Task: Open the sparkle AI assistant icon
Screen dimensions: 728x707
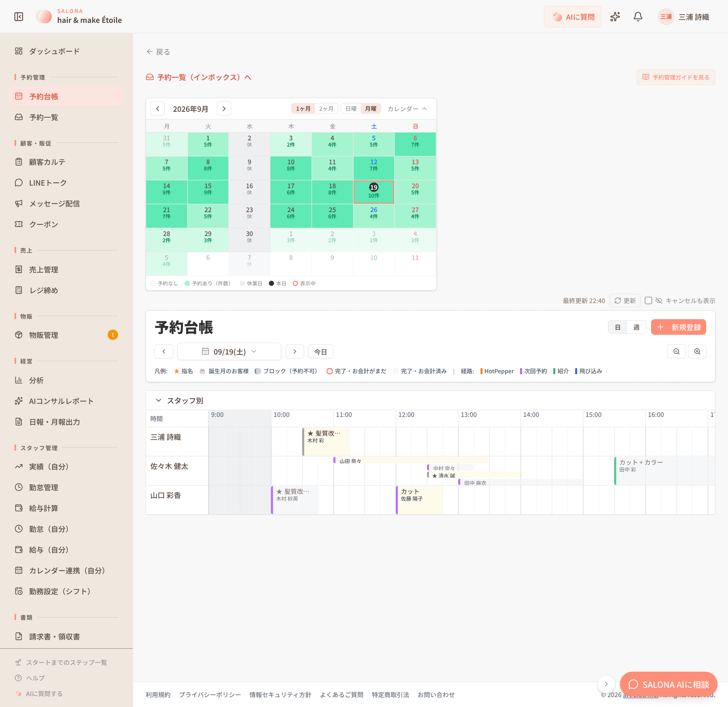Action: (x=615, y=17)
